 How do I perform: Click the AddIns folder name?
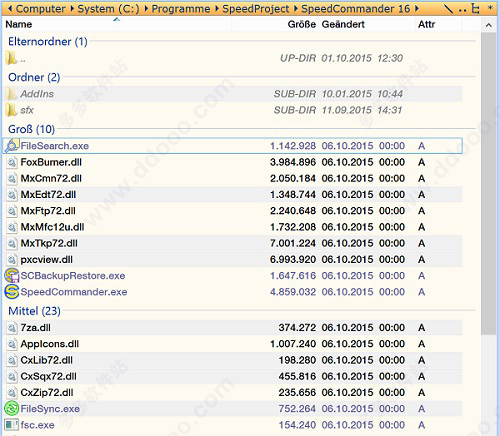pos(37,94)
